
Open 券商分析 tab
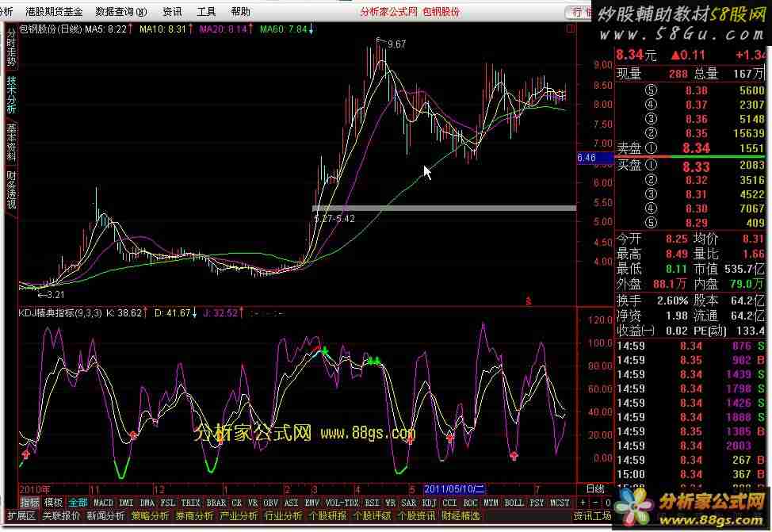tap(194, 515)
